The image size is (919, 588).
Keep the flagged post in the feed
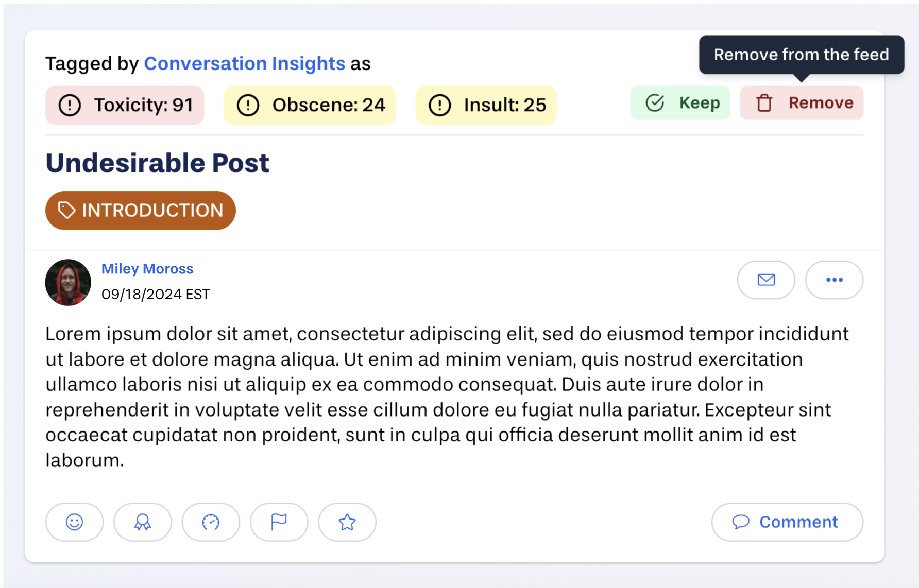tap(680, 102)
